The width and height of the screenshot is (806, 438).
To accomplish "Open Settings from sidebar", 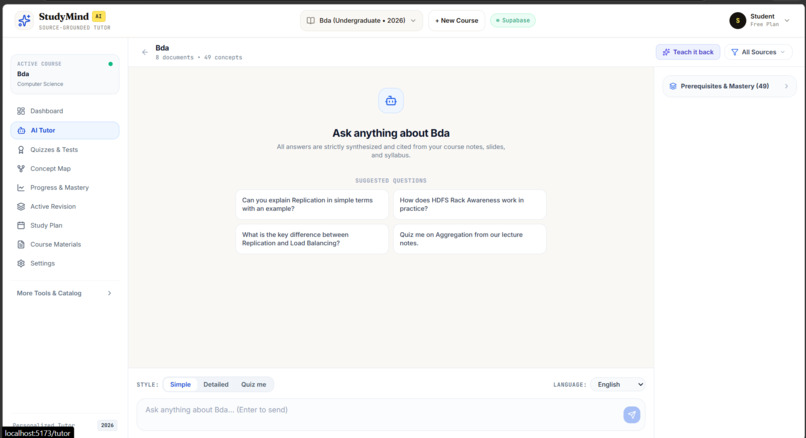I will click(x=65, y=263).
